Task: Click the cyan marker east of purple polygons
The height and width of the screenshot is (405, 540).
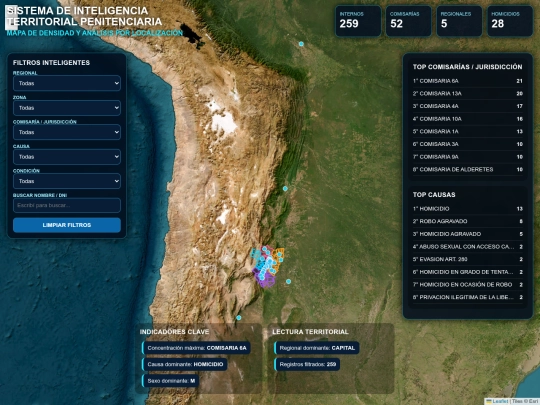Action: 289,281
